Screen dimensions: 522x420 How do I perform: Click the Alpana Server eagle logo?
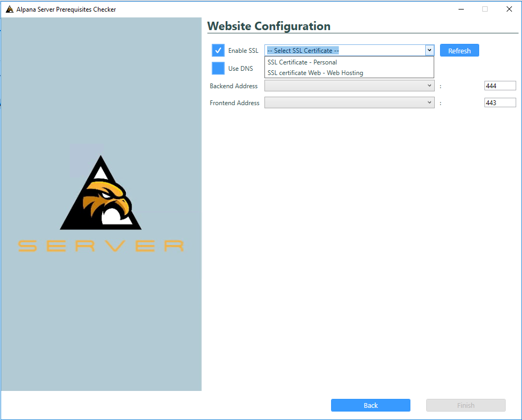[100, 192]
